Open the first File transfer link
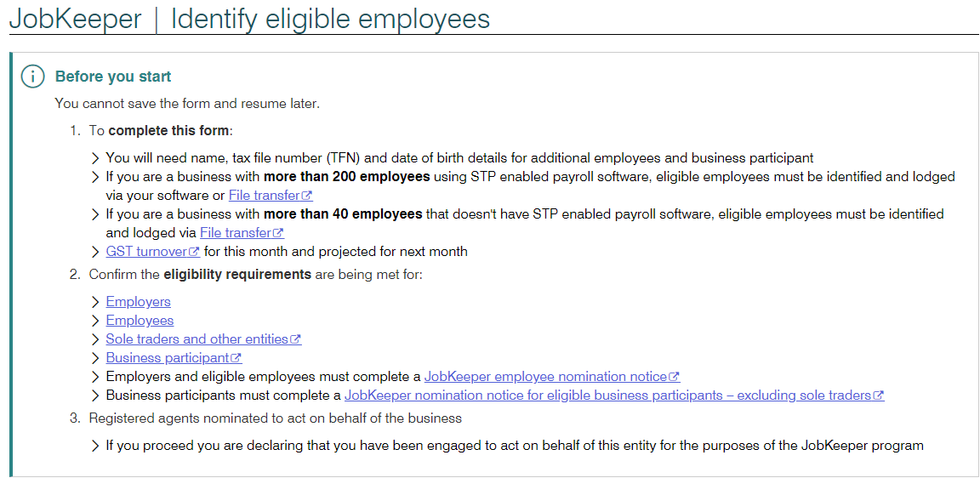 265,195
